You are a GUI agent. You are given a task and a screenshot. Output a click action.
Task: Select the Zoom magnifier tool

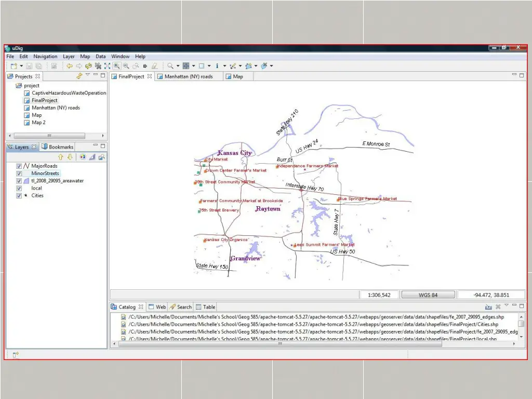pos(170,66)
